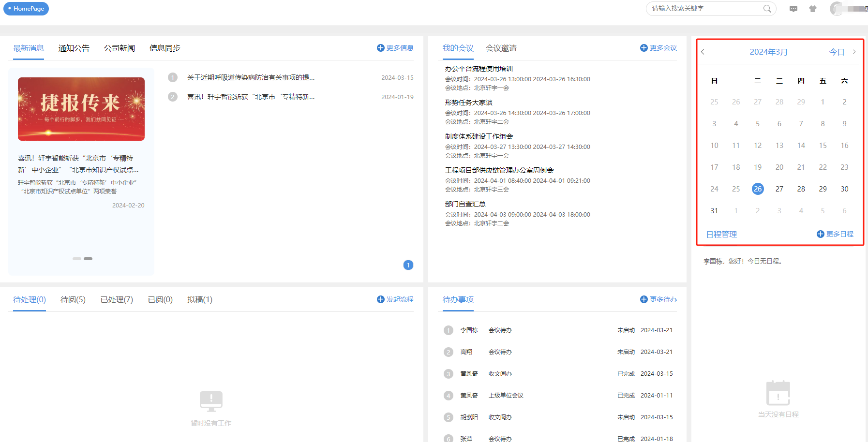Image resolution: width=868 pixels, height=442 pixels.
Task: Select March 27 in the calendar
Action: point(779,189)
